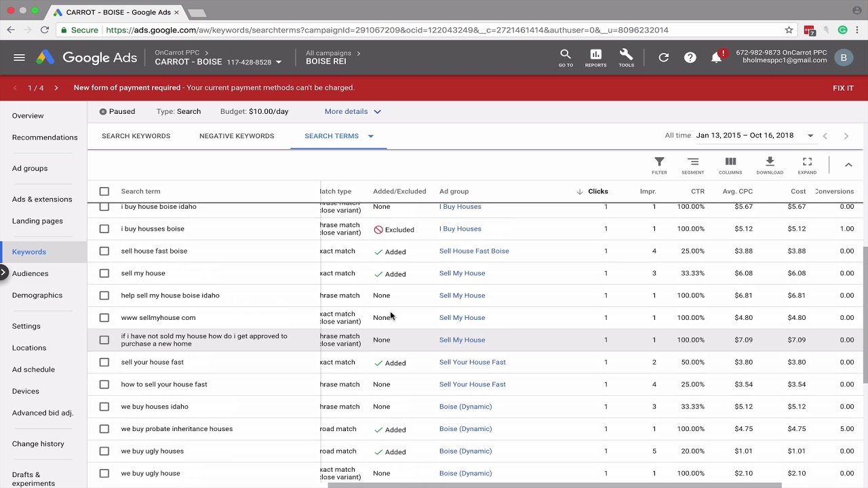The width and height of the screenshot is (868, 488).
Task: Sort by the Clicks column
Action: click(597, 191)
